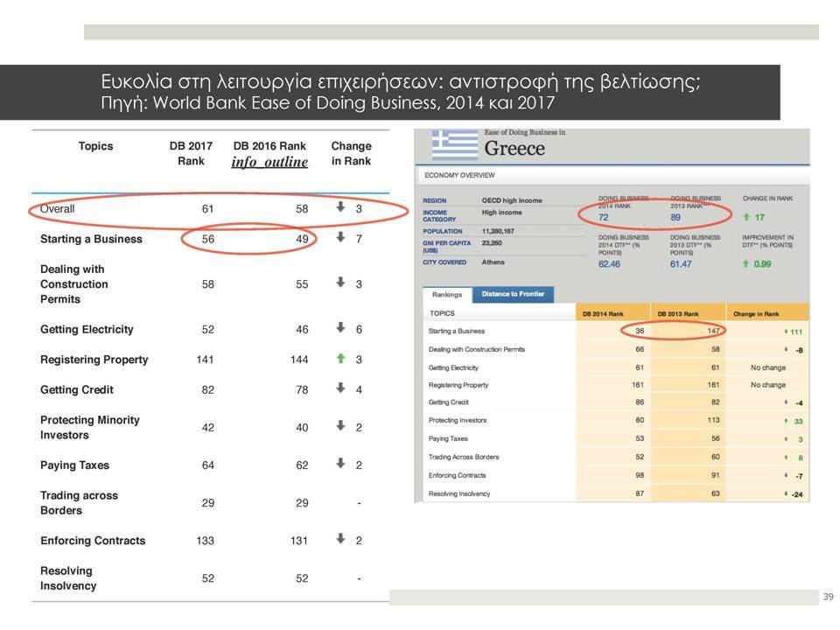
Task: Click the Resolving Insolvency label in left table
Action: (68, 578)
